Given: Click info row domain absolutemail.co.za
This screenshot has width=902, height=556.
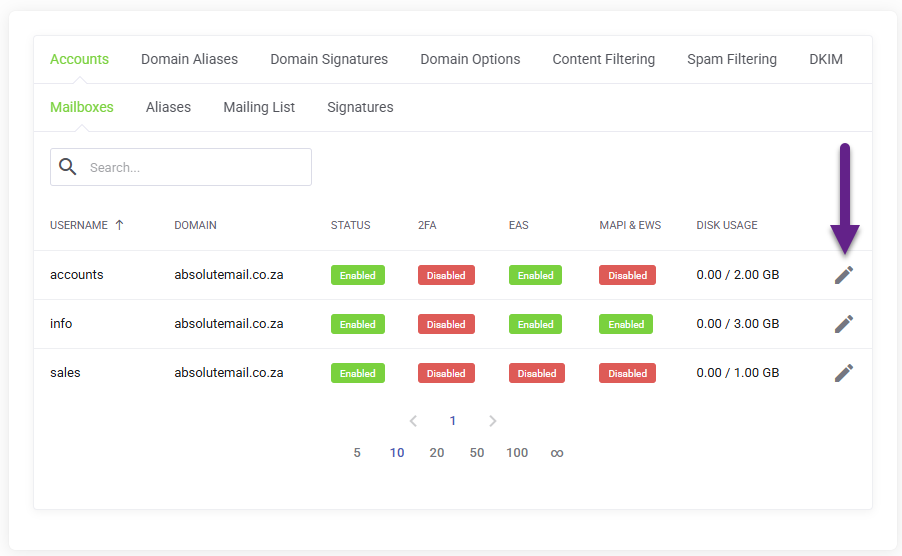Looking at the screenshot, I should (x=229, y=324).
